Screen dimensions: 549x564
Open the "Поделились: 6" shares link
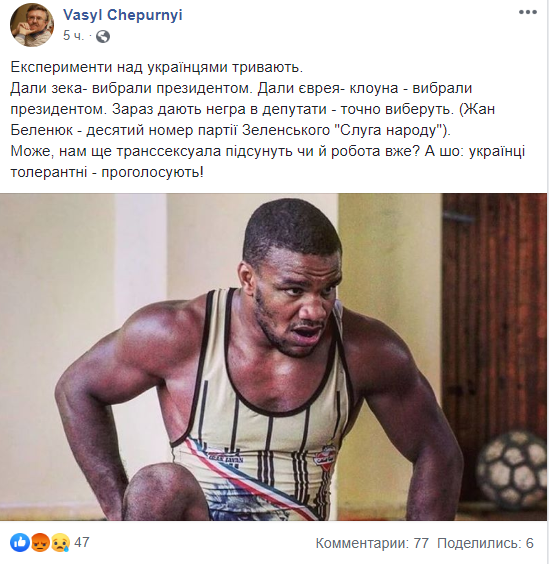(485, 543)
